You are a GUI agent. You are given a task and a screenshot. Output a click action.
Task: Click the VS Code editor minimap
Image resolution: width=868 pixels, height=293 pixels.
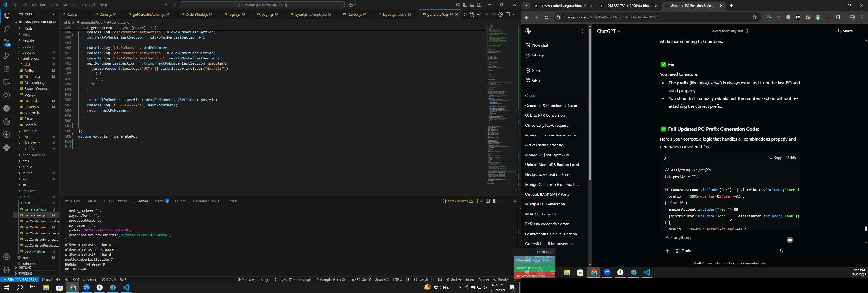(x=501, y=104)
